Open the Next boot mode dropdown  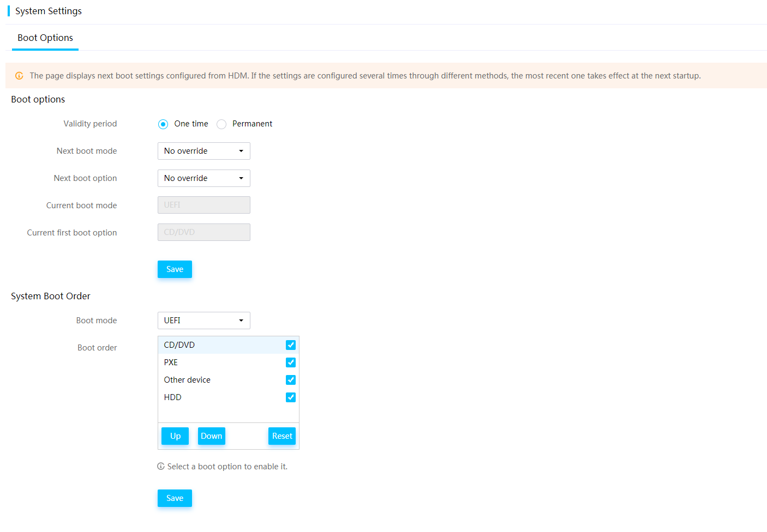pyautogui.click(x=204, y=151)
